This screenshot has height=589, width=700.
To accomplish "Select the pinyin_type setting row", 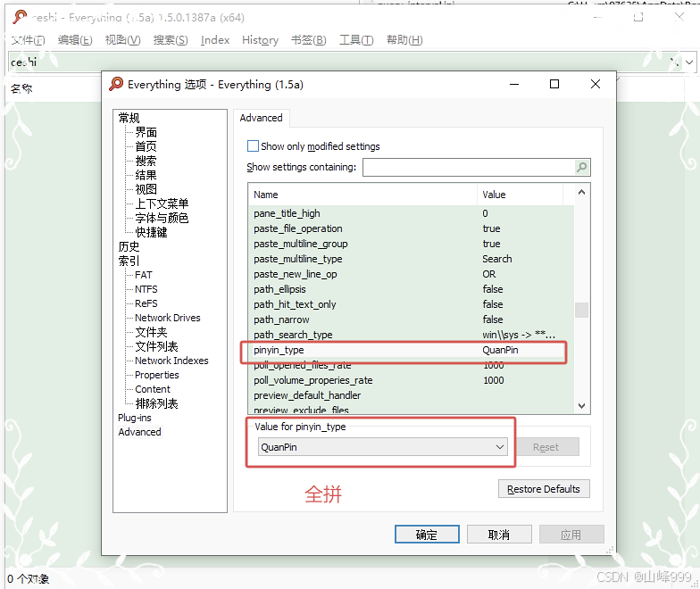I will pyautogui.click(x=411, y=350).
